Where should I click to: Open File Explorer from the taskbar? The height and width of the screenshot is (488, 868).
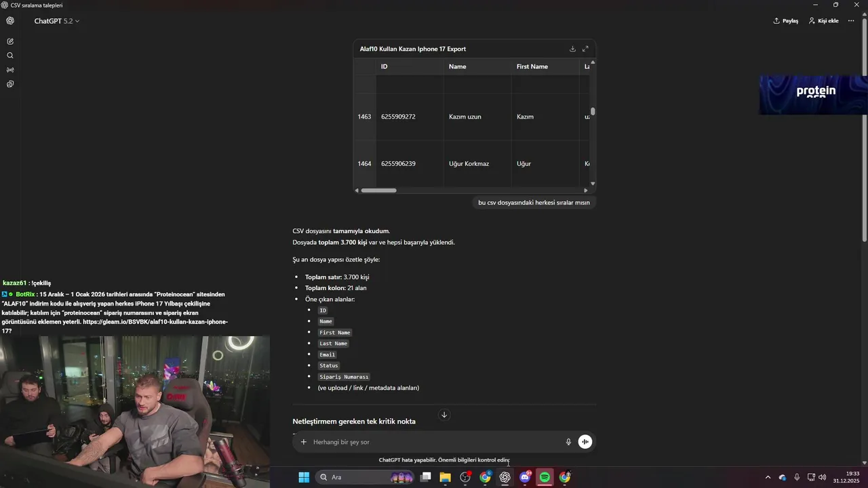[x=446, y=477]
